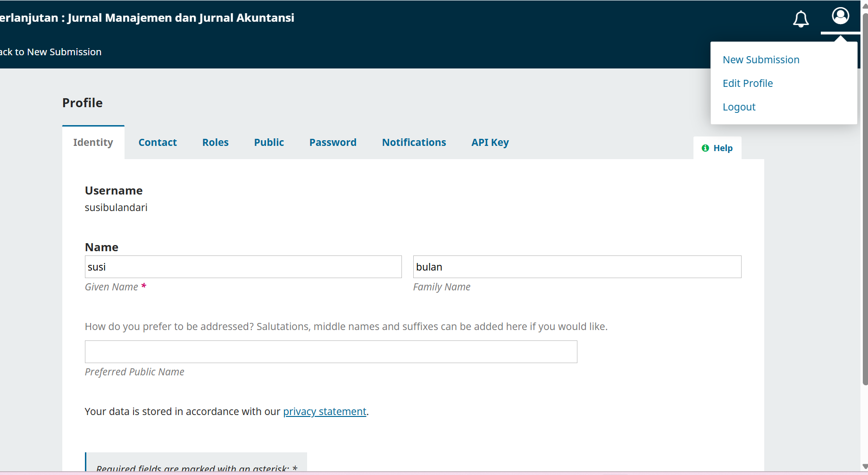Click the Given Name field containing susi

pyautogui.click(x=243, y=267)
